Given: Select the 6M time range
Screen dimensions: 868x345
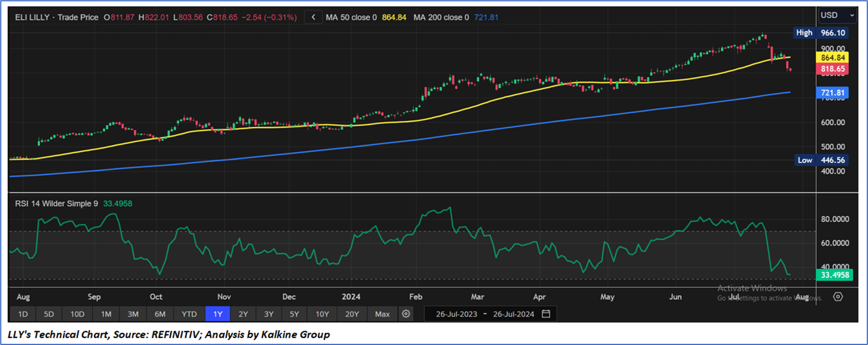Looking at the screenshot, I should coord(160,314).
